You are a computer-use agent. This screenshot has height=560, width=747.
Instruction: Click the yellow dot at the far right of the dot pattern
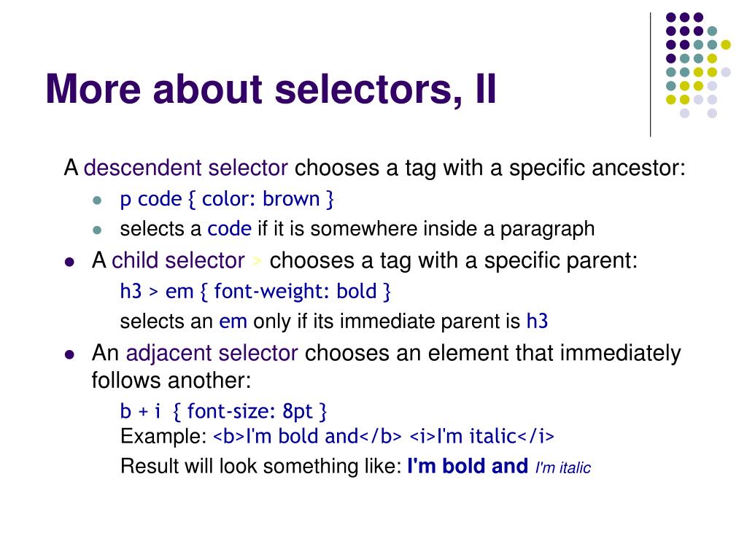point(726,44)
